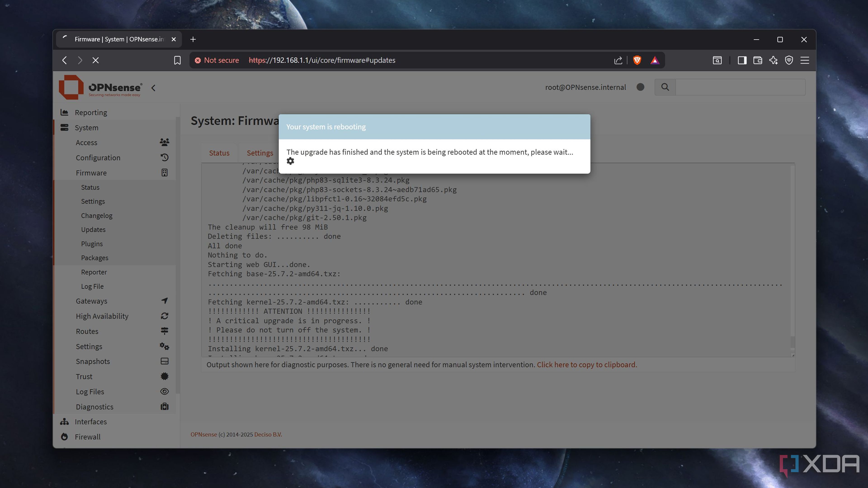Click the search magnifier icon in the header
Image resolution: width=868 pixels, height=488 pixels.
click(x=665, y=87)
